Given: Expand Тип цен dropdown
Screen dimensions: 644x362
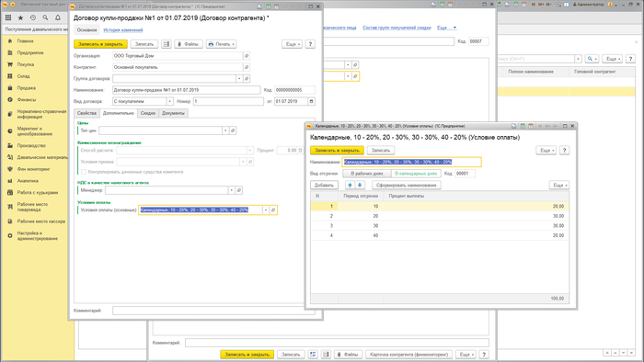Looking at the screenshot, I should (225, 130).
